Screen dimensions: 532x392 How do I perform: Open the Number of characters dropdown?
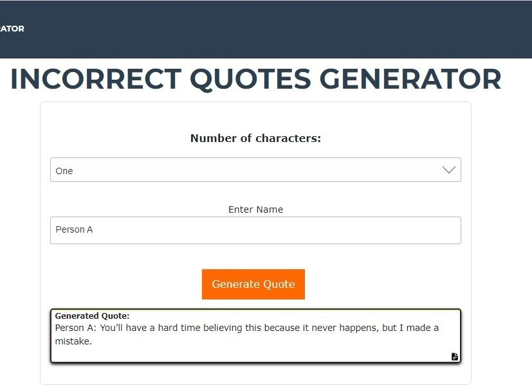point(255,170)
